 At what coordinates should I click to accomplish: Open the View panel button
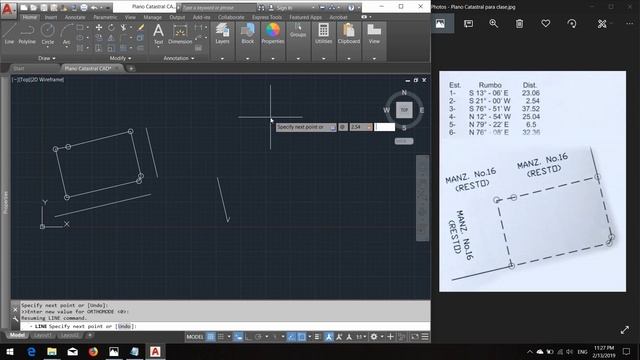[374, 33]
